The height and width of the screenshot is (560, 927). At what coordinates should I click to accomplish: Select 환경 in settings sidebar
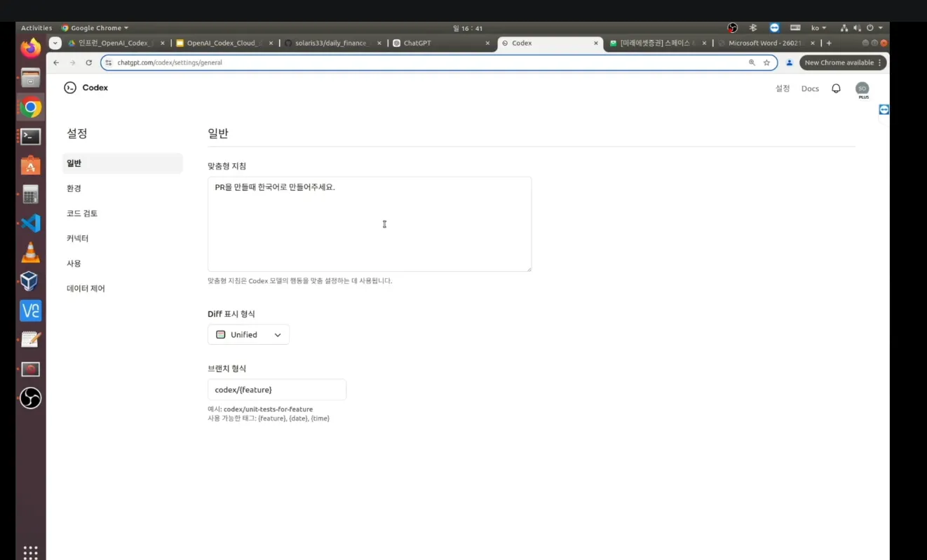point(123,189)
